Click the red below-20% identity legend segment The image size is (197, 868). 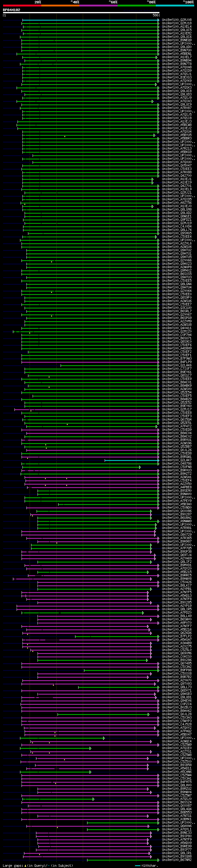pos(22,6)
